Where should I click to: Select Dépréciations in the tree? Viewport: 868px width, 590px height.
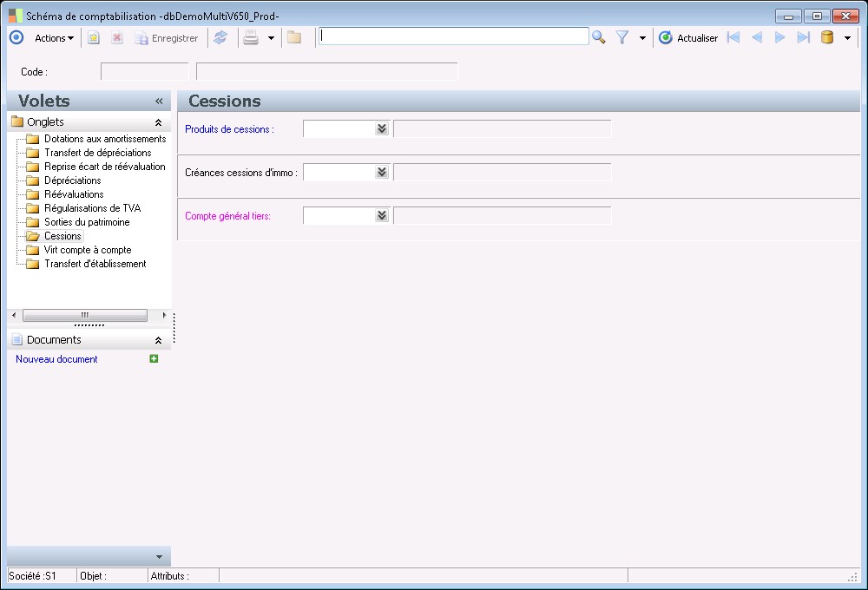[73, 180]
